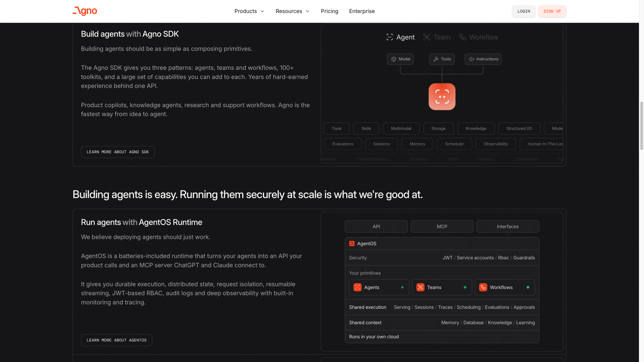Switch to the Agent tab
Image resolution: width=644 pixels, height=362 pixels.
coord(400,37)
